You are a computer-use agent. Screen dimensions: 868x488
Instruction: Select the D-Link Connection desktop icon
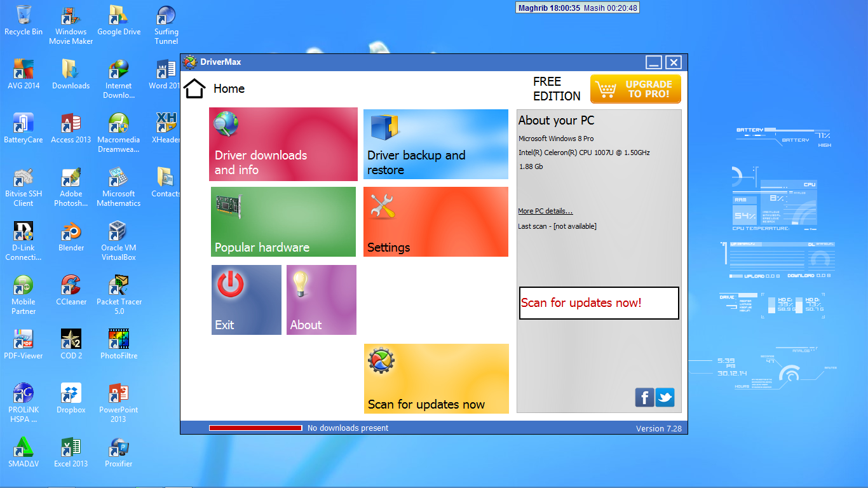[24, 241]
